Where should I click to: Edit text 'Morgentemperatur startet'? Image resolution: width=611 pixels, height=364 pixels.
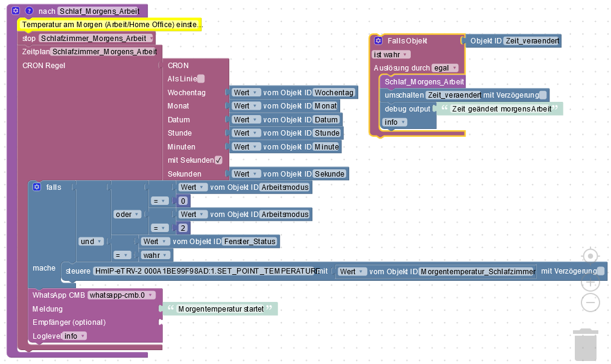click(x=221, y=309)
